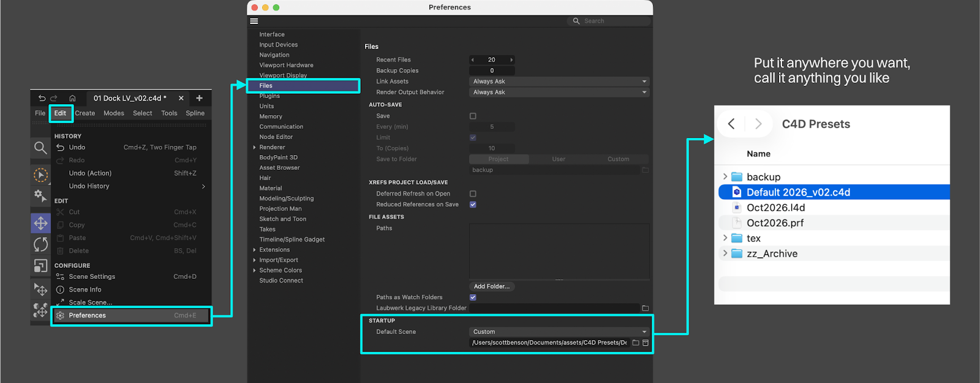980x383 pixels.
Task: Open the Edit menu
Action: 60,113
